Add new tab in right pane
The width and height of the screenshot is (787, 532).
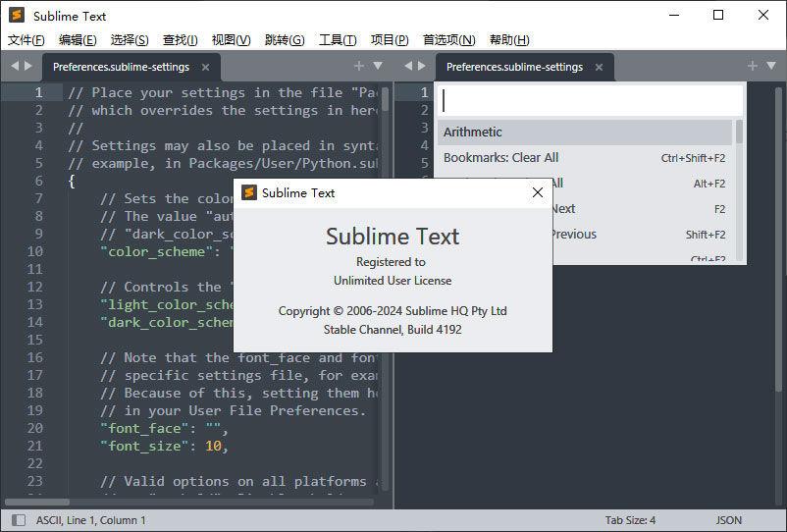(752, 66)
